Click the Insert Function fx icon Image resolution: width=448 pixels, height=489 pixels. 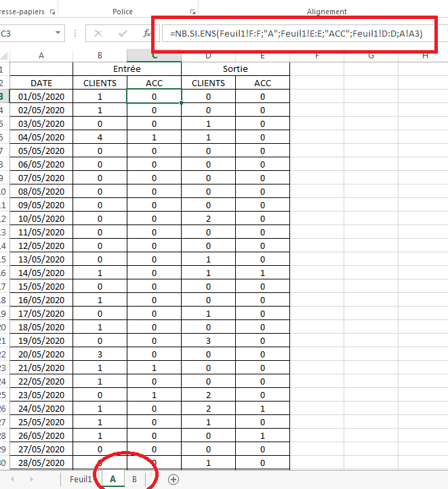coord(147,33)
